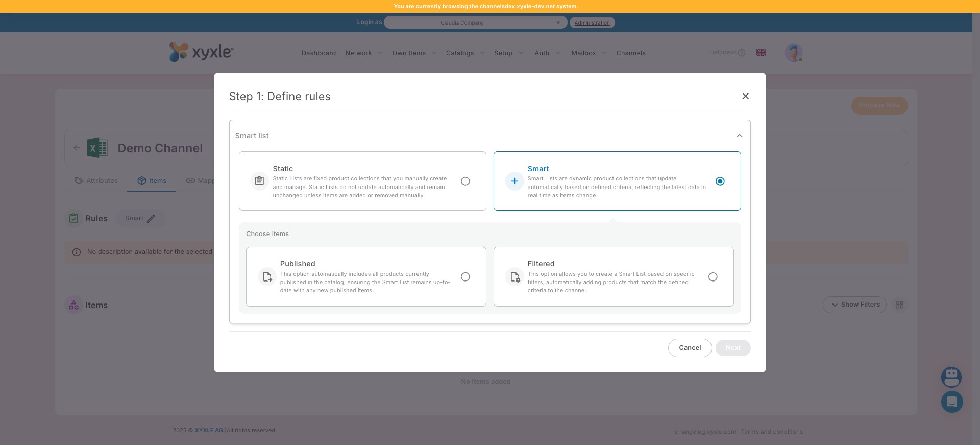This screenshot has height=445, width=980.
Task: Click the grid view icon beside Show Filters
Action: pyautogui.click(x=899, y=305)
